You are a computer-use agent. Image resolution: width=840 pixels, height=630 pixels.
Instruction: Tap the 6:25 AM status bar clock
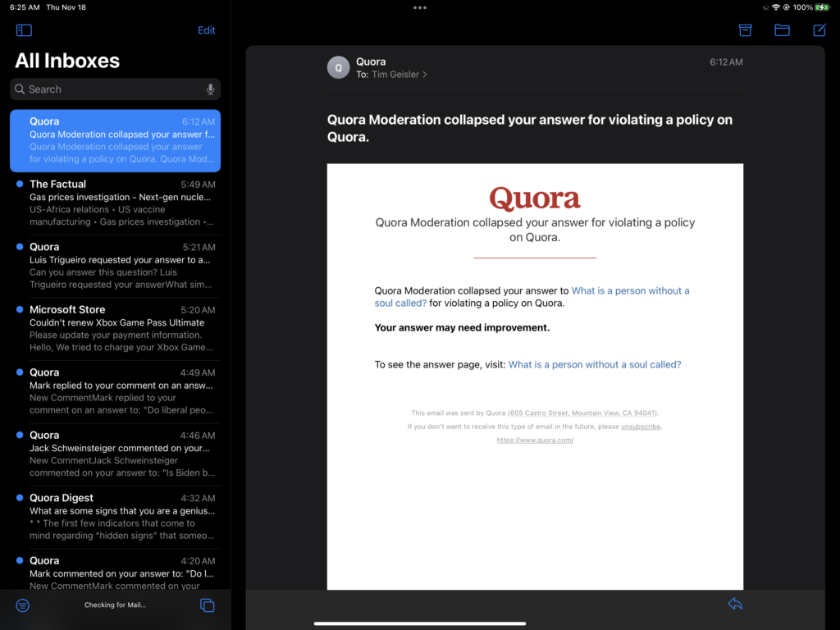tap(25, 7)
